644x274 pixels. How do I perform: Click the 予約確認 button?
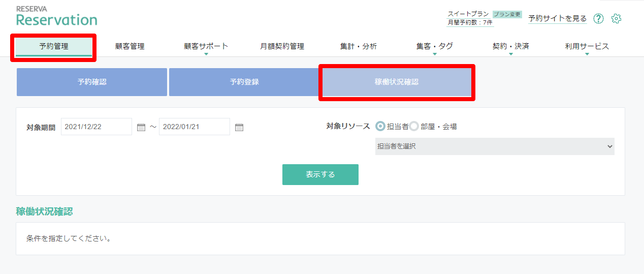92,82
